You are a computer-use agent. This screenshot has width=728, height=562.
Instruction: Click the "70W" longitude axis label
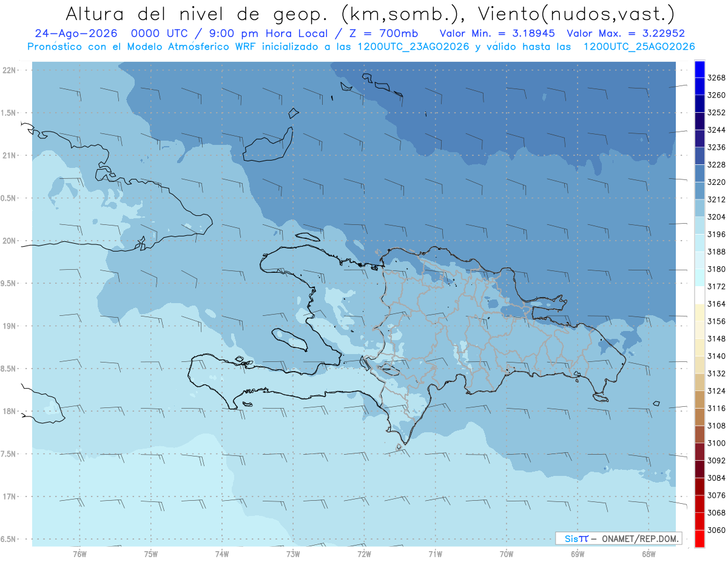click(507, 554)
